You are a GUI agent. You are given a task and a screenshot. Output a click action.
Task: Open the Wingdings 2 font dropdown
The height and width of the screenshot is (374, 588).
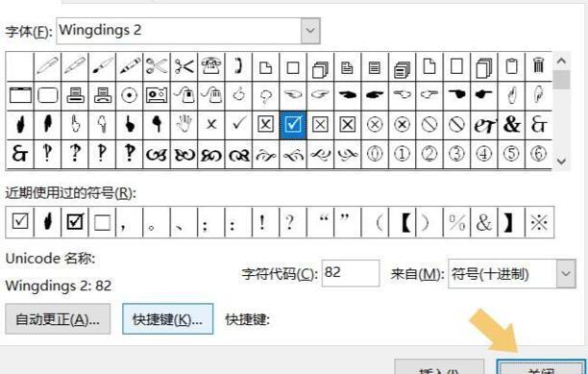[310, 31]
